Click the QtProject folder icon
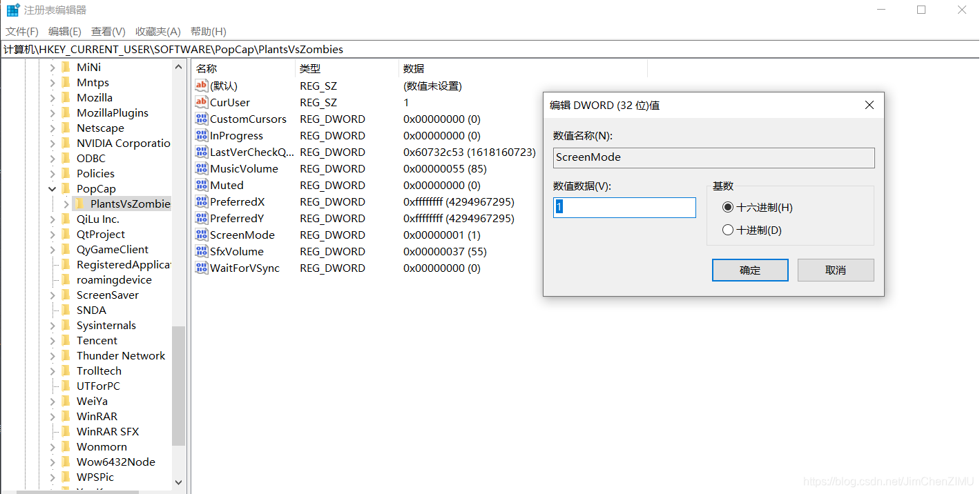 point(66,234)
